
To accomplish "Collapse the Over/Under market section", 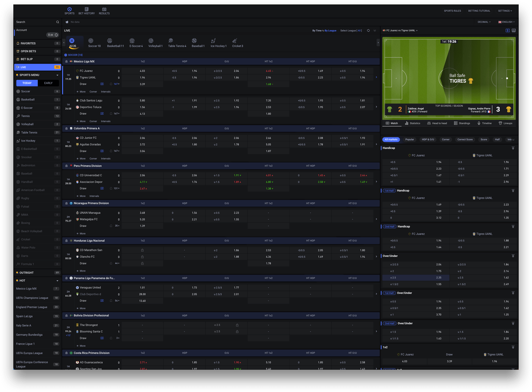I will [x=513, y=256].
